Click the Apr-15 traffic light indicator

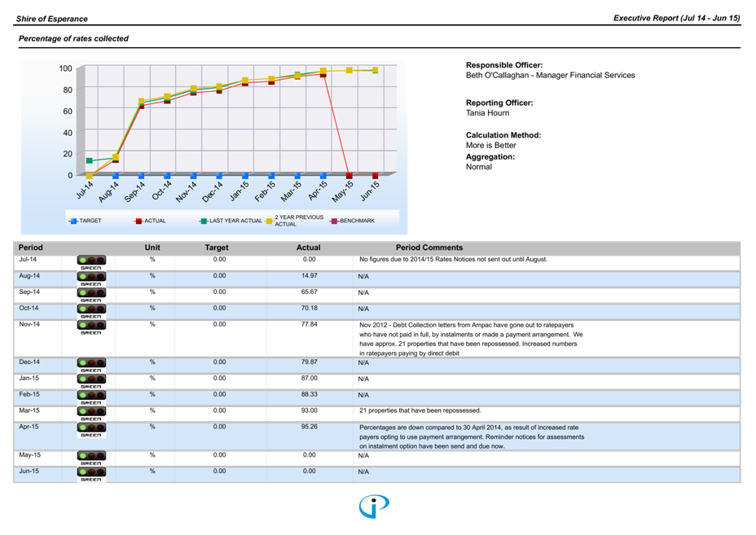(91, 428)
